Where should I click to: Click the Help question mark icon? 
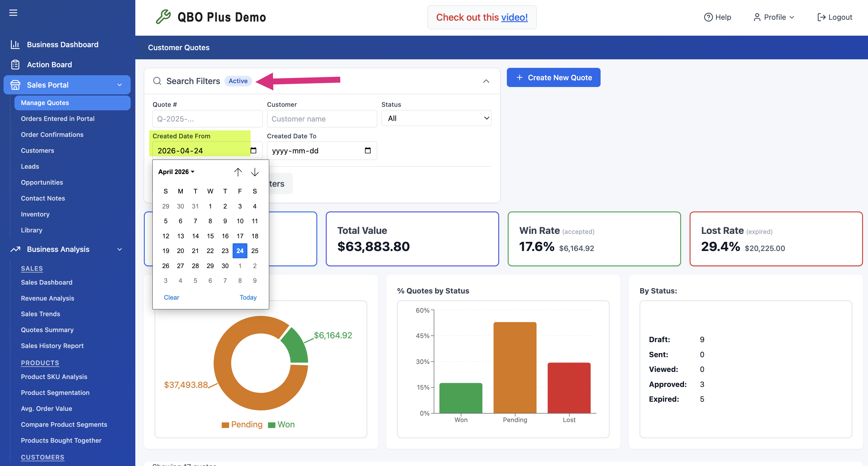pos(708,17)
